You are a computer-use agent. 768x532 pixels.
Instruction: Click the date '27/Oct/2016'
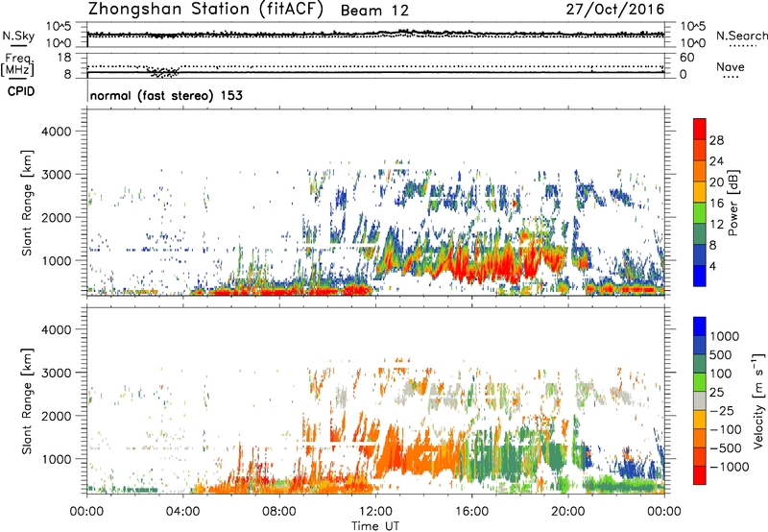[615, 10]
